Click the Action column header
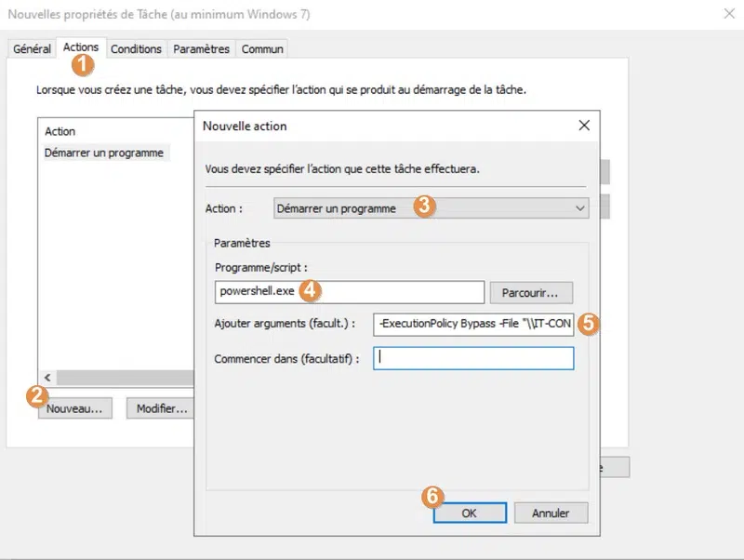 60,132
